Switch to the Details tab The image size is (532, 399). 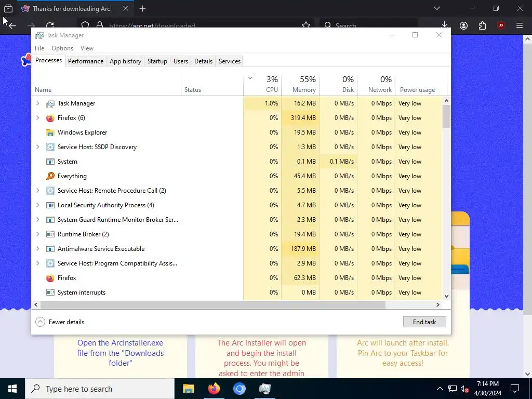(203, 61)
